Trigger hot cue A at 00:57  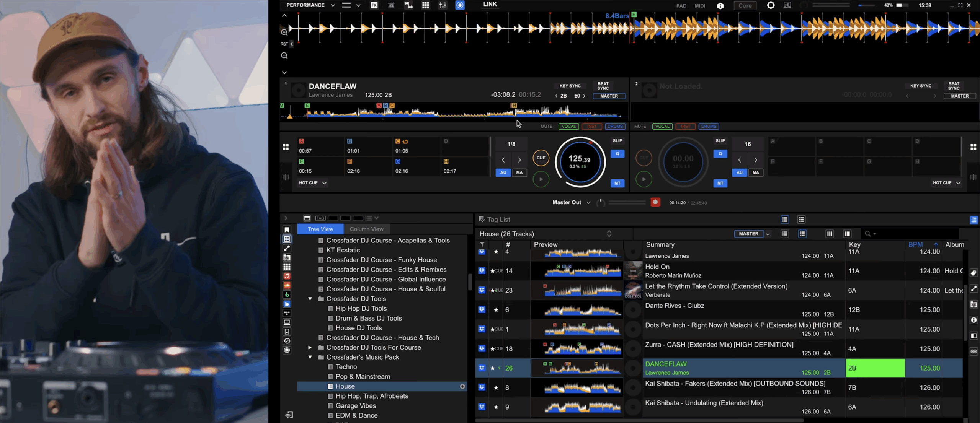coord(320,146)
